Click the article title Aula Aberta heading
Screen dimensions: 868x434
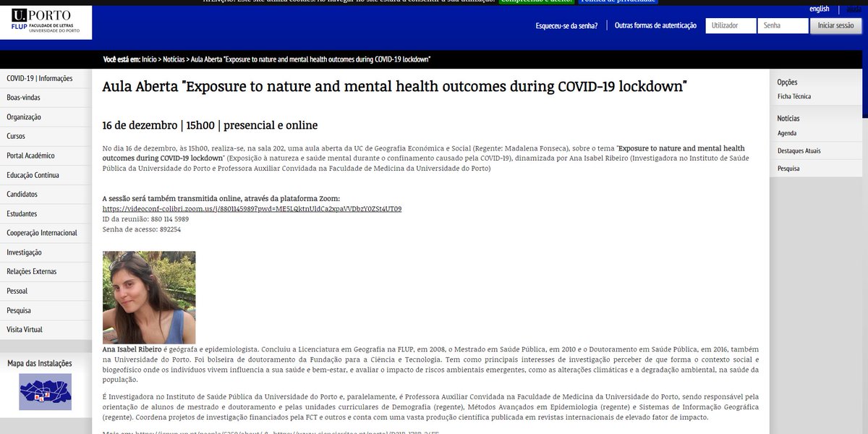pos(394,87)
